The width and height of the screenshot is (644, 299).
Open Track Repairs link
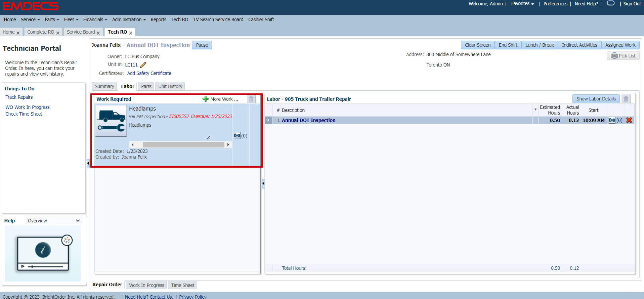coord(19,97)
